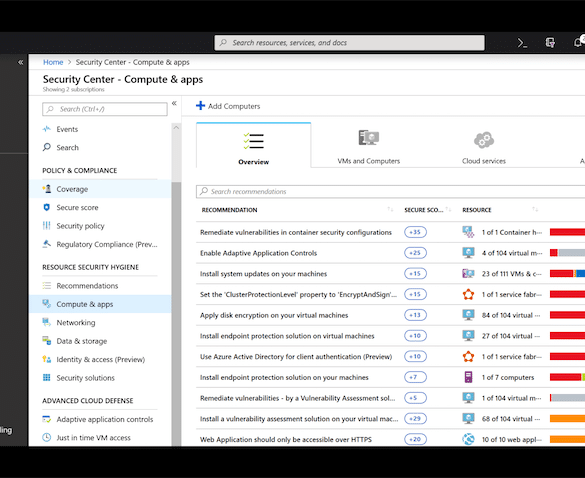Click the Recommendations list icon
The width and height of the screenshot is (585, 478).
[47, 285]
